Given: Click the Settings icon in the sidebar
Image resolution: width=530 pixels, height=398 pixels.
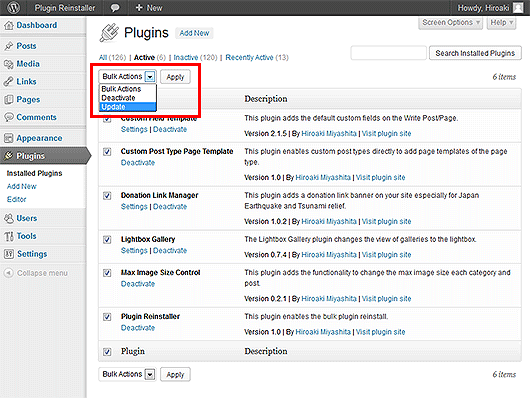Looking at the screenshot, I should [x=9, y=254].
